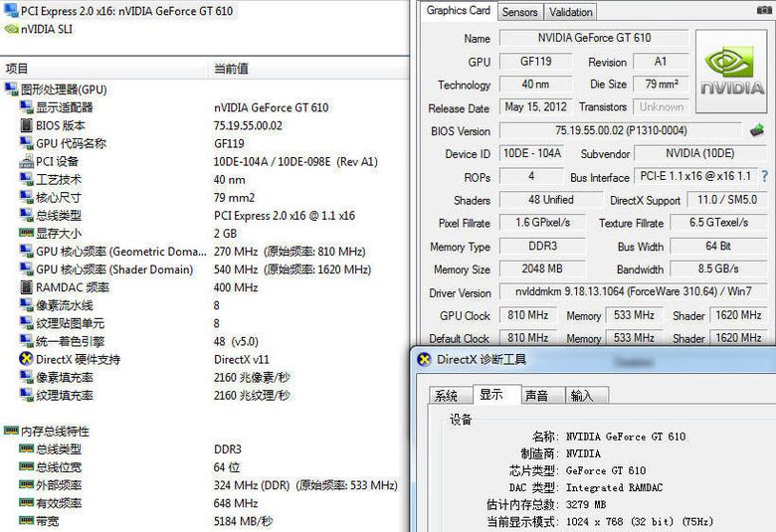
Task: Click the Name field NVIDIA GeForce GT 610
Action: (x=594, y=38)
